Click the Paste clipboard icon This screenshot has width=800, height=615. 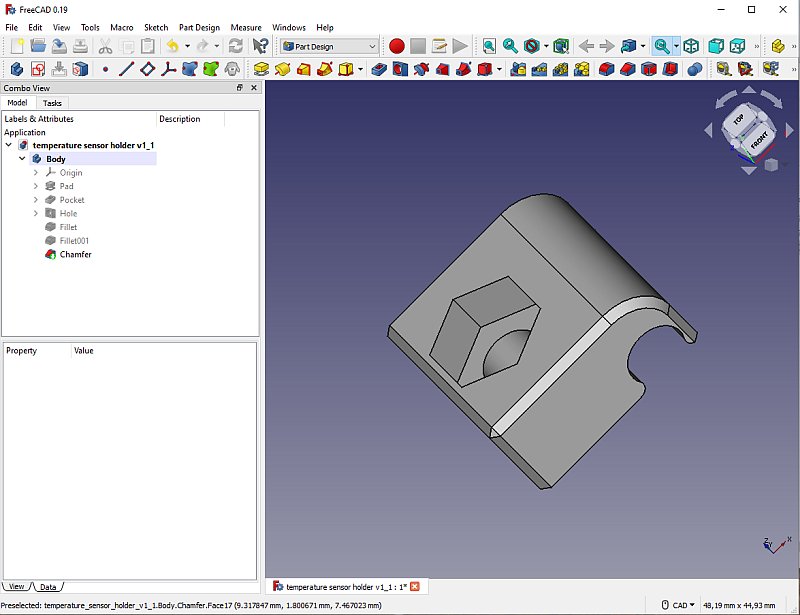pos(148,46)
